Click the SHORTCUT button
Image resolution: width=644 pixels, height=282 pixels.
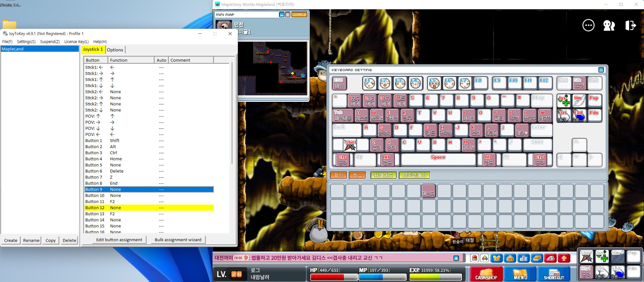pyautogui.click(x=554, y=274)
